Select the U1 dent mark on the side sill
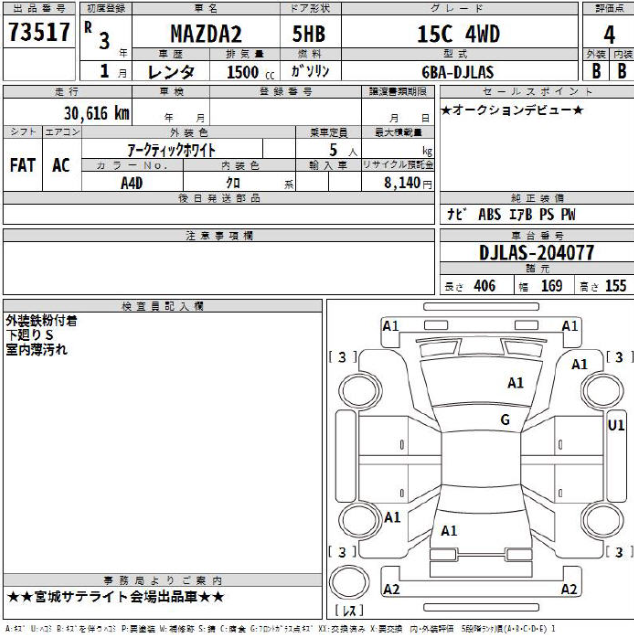 pyautogui.click(x=616, y=425)
